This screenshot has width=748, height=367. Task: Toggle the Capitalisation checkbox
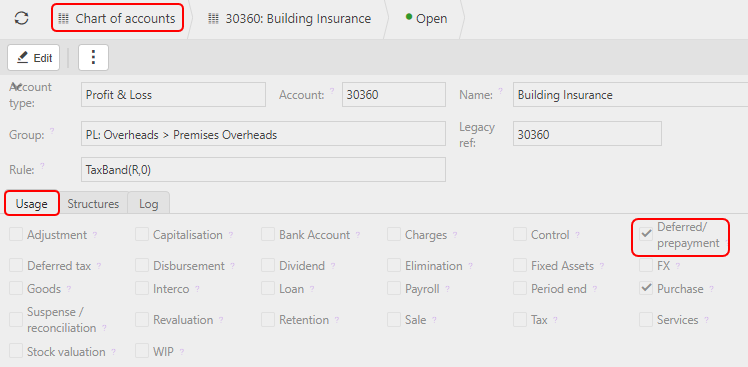click(x=142, y=234)
